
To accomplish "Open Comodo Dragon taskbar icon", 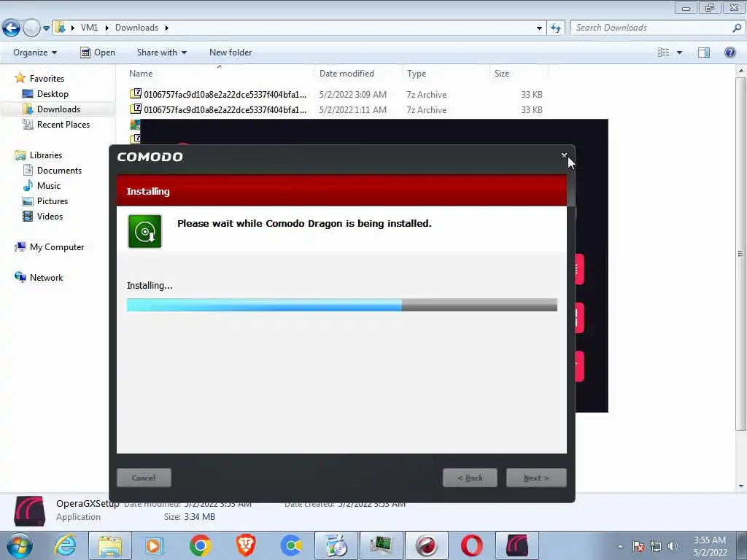I will click(426, 545).
